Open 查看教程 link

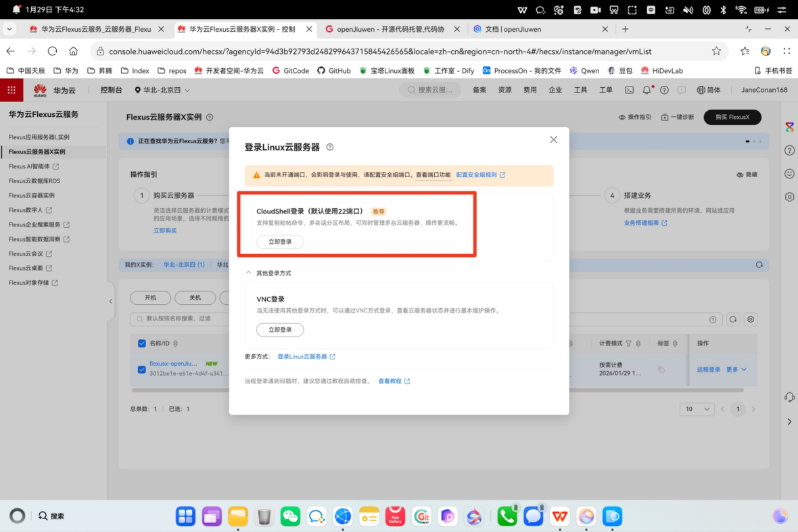(x=394, y=381)
